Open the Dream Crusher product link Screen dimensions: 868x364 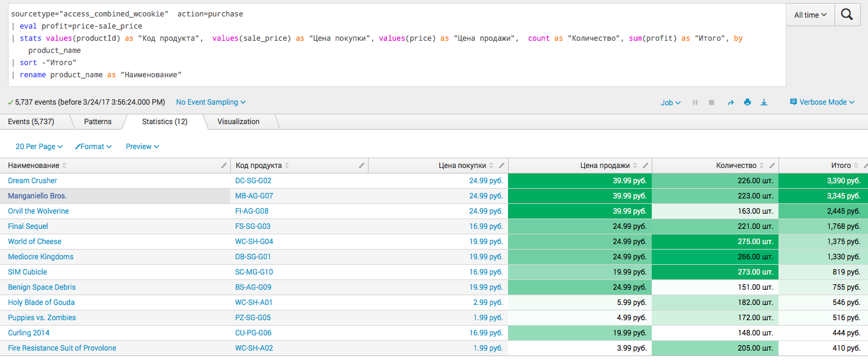click(x=32, y=180)
